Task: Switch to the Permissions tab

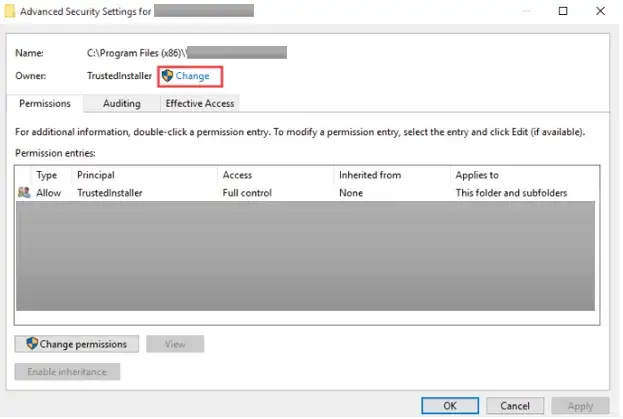Action: pyautogui.click(x=45, y=104)
